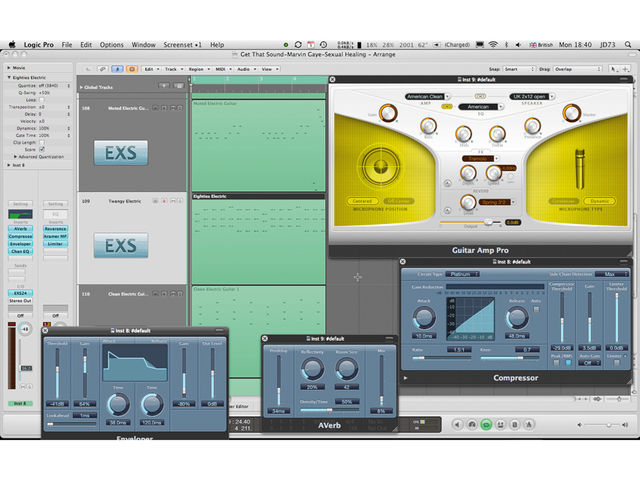This screenshot has width=640, height=480.
Task: Click the Reflectivity knob in AVerb
Action: click(x=312, y=369)
